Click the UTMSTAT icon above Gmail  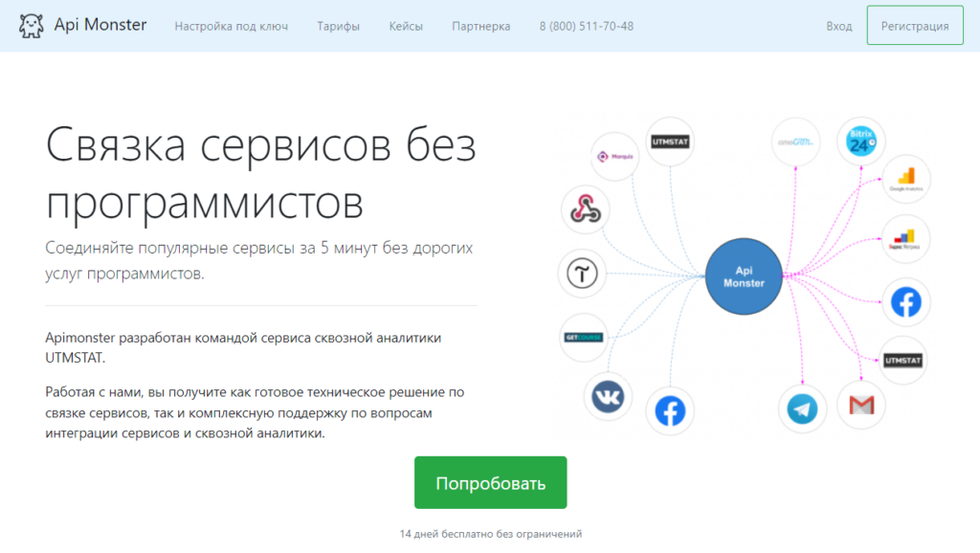[x=903, y=361]
